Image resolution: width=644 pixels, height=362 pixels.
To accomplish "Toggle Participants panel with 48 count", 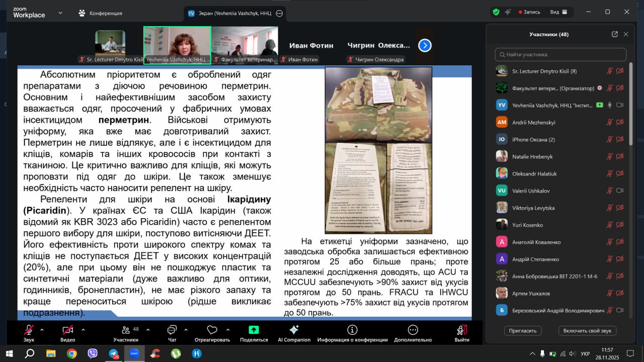I will (x=126, y=330).
